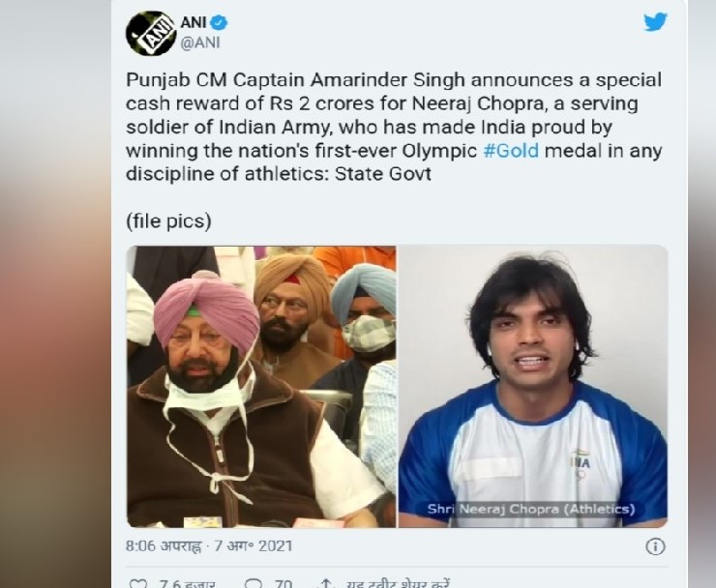
Task: Click the tweet body text
Action: tap(394, 127)
